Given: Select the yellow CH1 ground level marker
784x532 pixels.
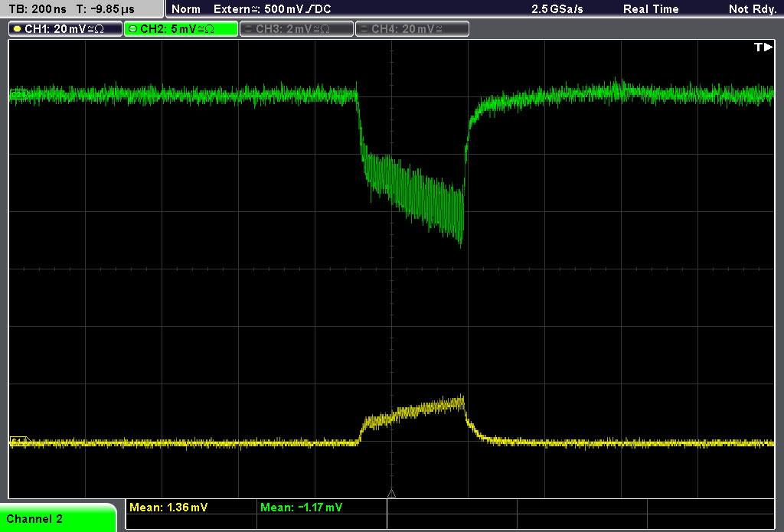Looking at the screenshot, I should tap(20, 442).
